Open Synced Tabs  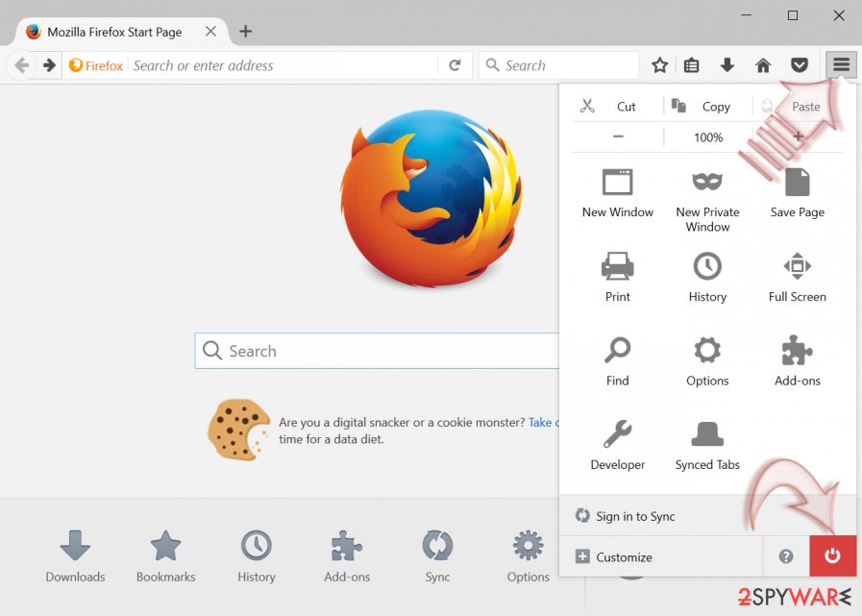click(707, 446)
